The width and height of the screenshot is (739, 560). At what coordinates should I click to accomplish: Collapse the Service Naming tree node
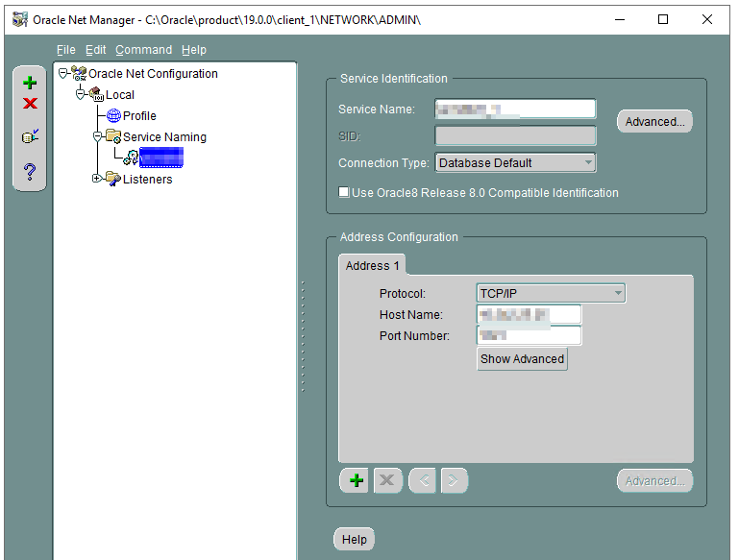(97, 136)
